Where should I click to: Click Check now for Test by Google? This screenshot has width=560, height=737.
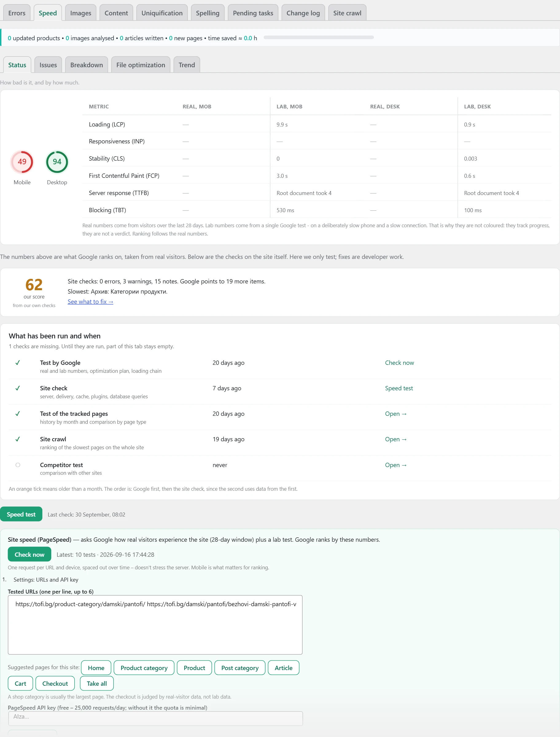[399, 362]
